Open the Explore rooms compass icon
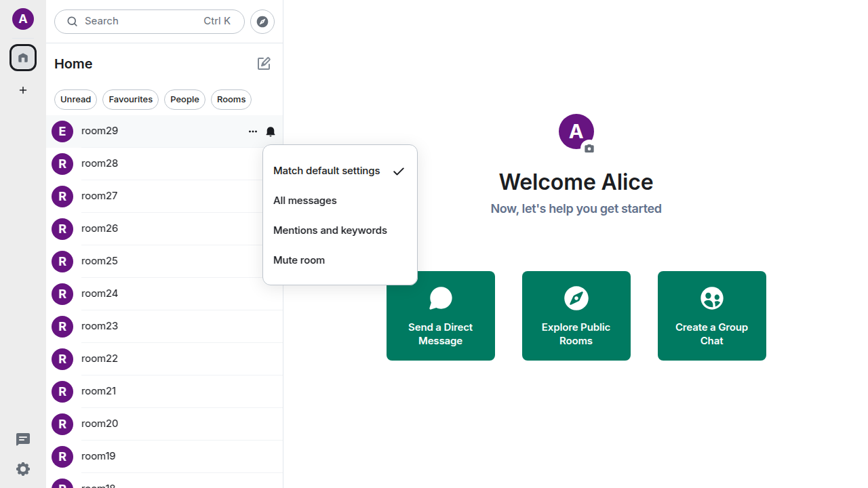The image size is (868, 488). pos(262,22)
